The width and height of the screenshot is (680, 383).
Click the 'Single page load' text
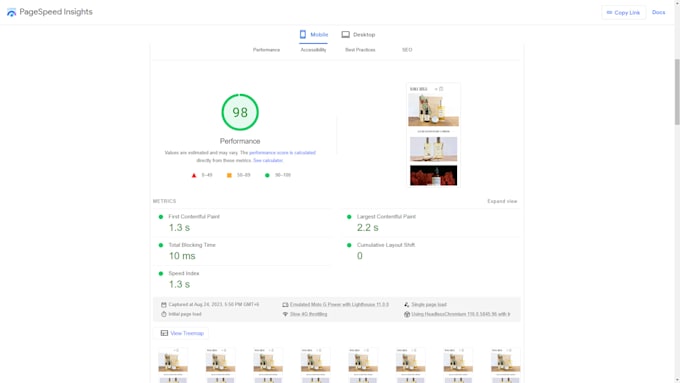click(428, 305)
